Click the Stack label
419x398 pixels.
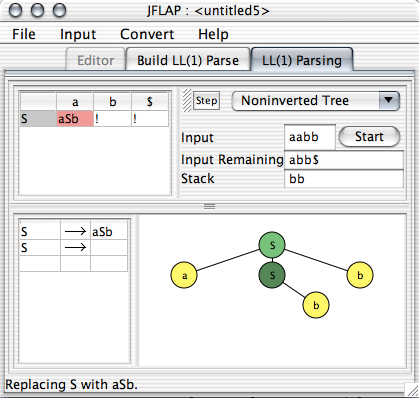coord(198,179)
